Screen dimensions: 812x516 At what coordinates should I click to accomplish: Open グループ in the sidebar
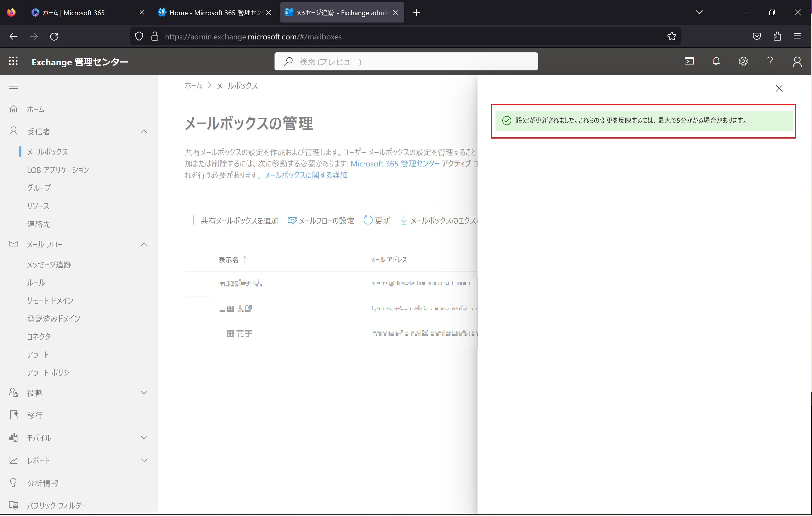(39, 188)
